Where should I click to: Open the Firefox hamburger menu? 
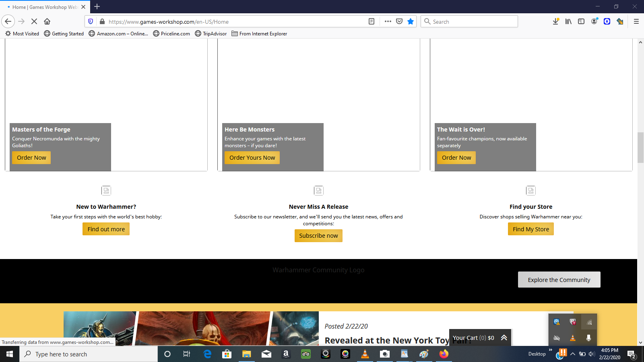tap(636, 21)
